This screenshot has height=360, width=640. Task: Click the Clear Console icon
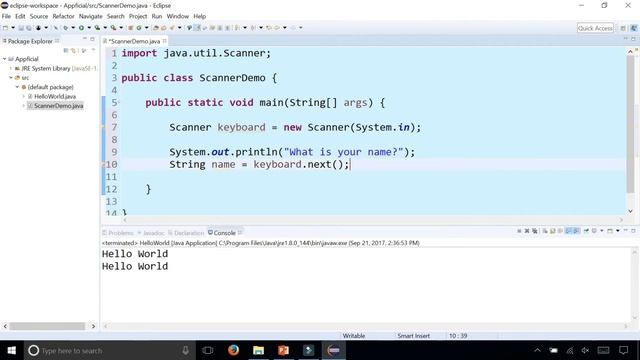pyautogui.click(x=545, y=231)
